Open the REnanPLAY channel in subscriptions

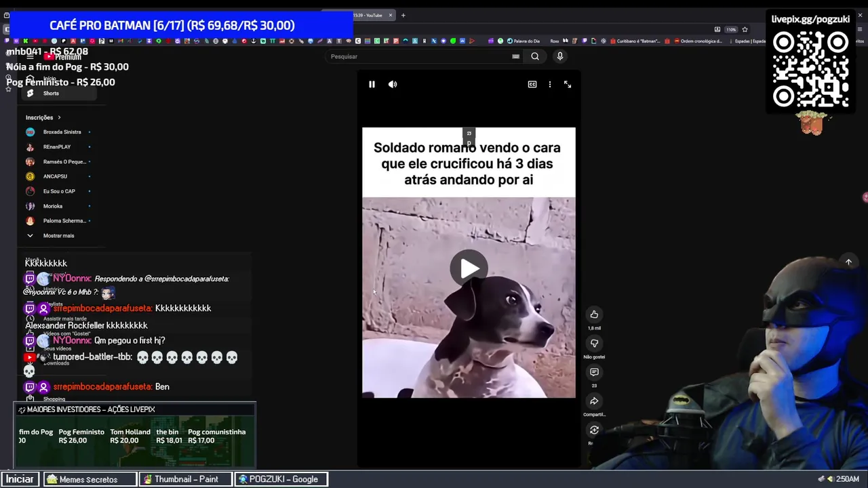(58, 147)
